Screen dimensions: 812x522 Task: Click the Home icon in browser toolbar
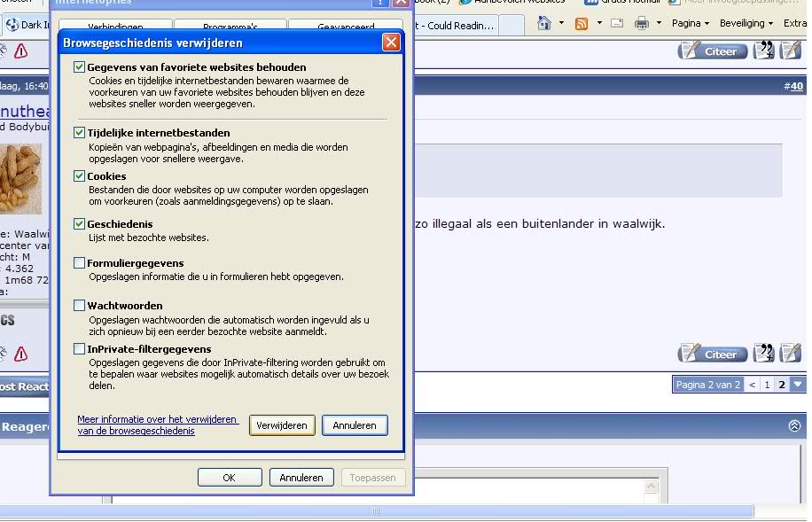pos(543,23)
